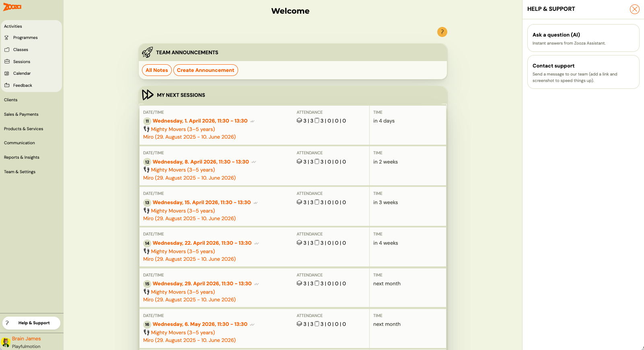The image size is (644, 350).
Task: Expand the Communication menu section
Action: [19, 143]
